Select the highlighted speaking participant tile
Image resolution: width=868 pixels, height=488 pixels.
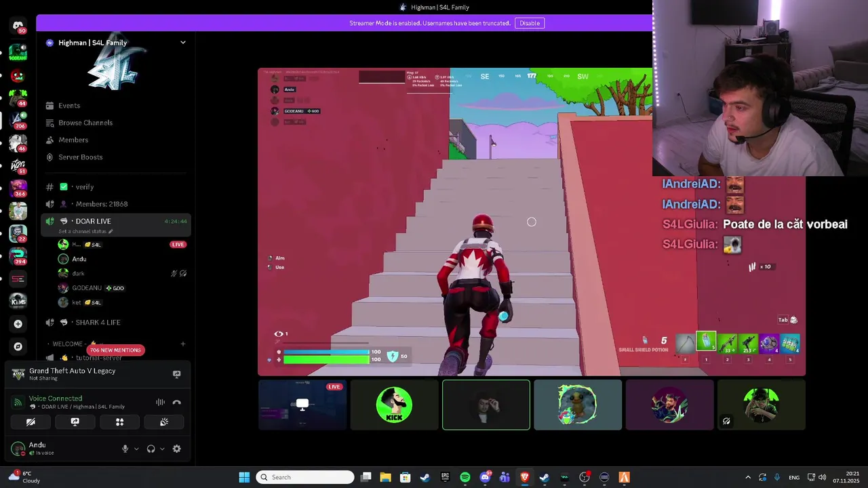coord(486,405)
